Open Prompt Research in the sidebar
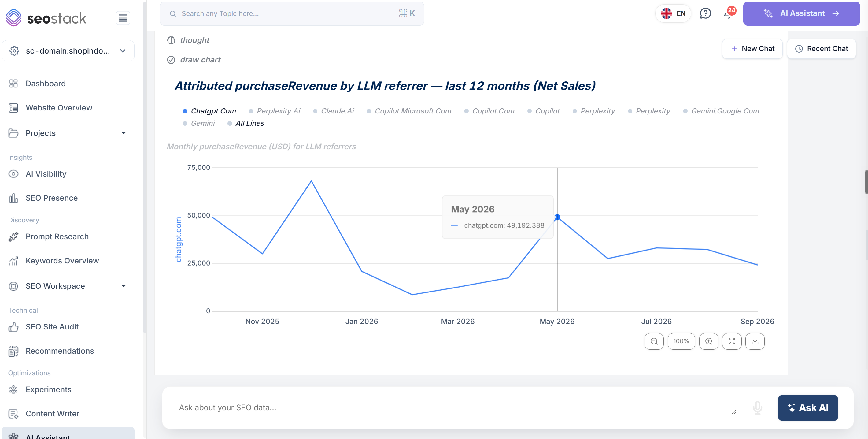This screenshot has width=868, height=439. coord(57,237)
